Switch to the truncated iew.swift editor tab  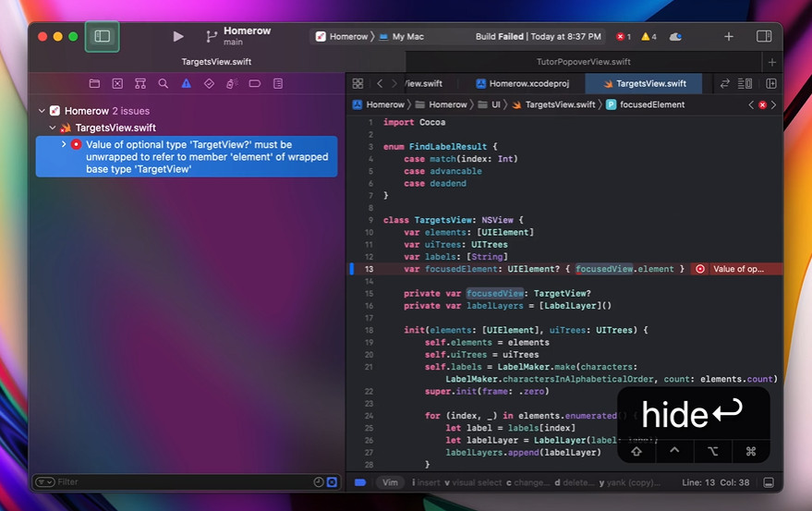tap(424, 83)
